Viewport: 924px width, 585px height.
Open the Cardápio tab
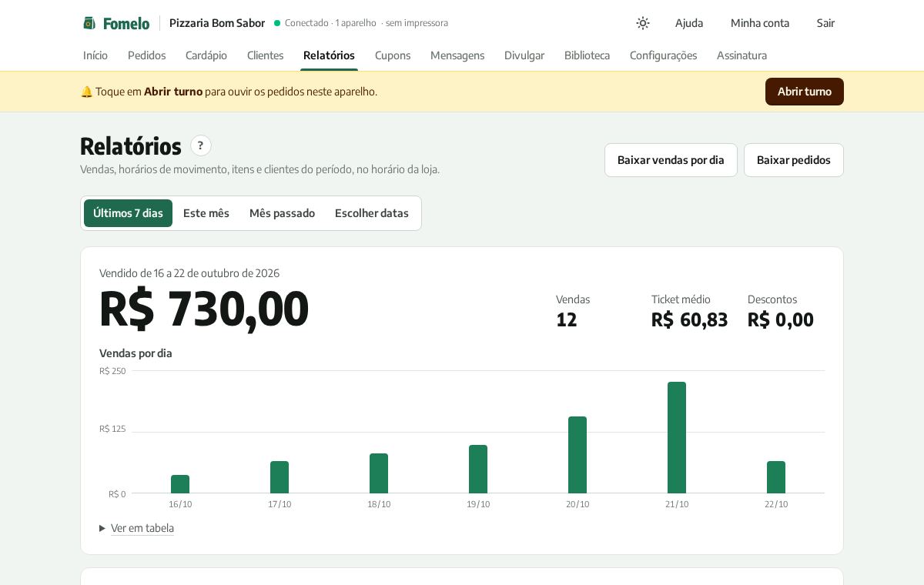(x=206, y=55)
